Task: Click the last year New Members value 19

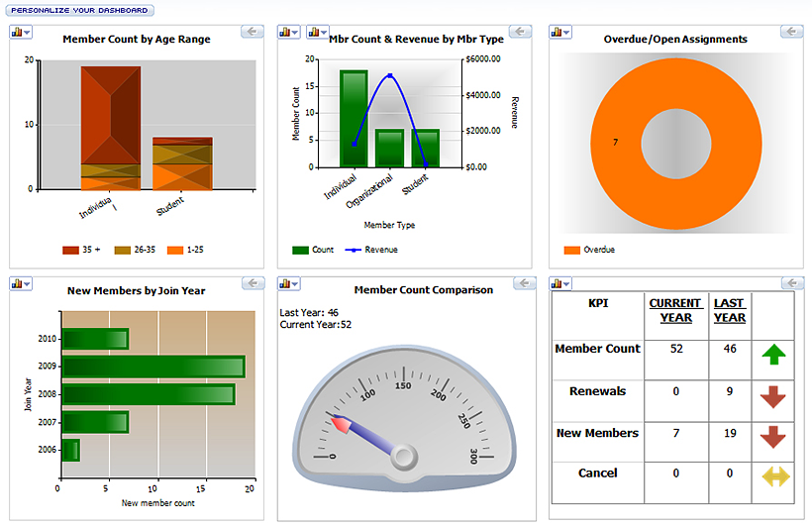Action: 730,433
